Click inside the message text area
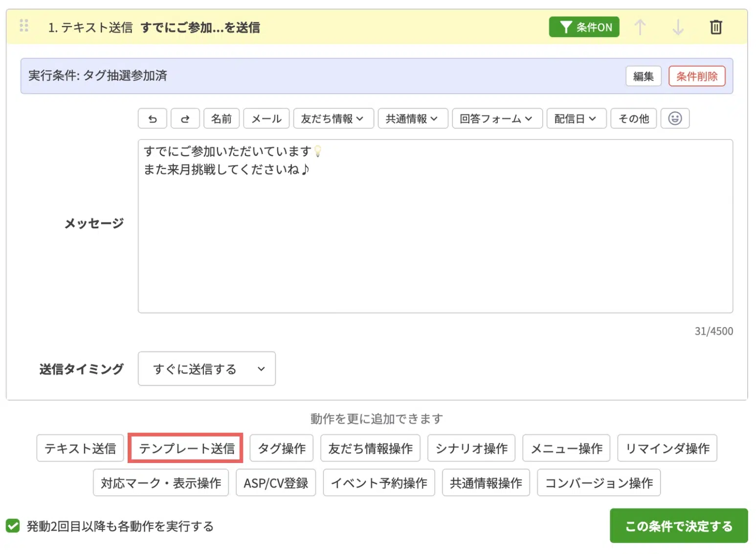The height and width of the screenshot is (554, 756). [x=435, y=226]
